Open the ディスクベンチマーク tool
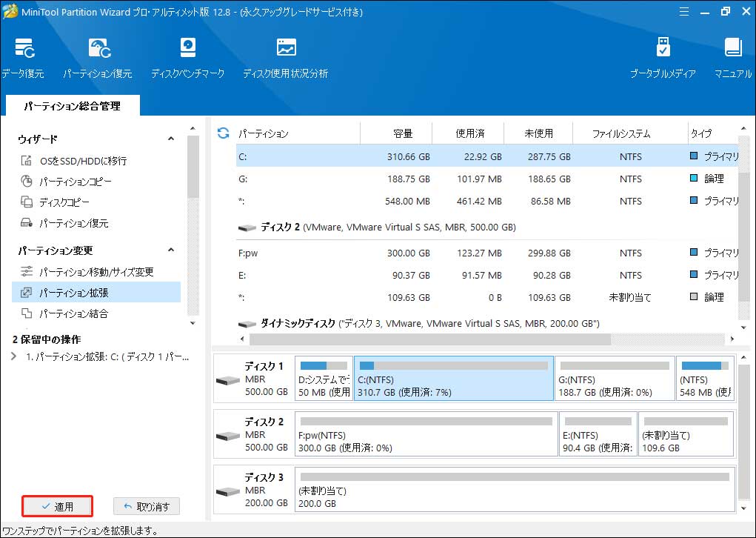Image resolution: width=756 pixels, height=538 pixels. tap(187, 58)
